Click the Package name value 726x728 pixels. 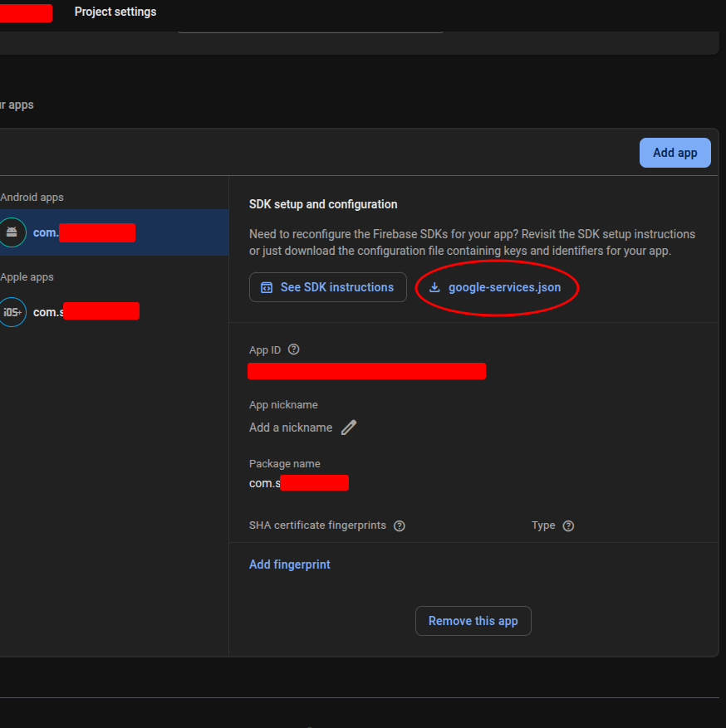[298, 483]
